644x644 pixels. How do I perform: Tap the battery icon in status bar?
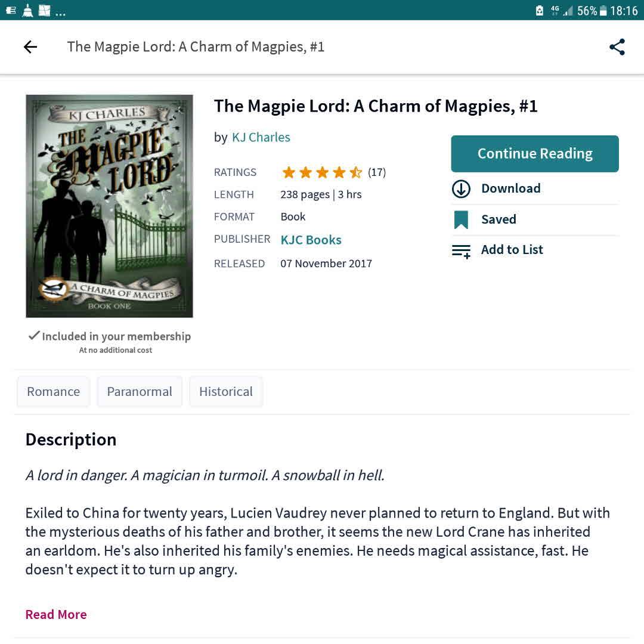pos(603,11)
